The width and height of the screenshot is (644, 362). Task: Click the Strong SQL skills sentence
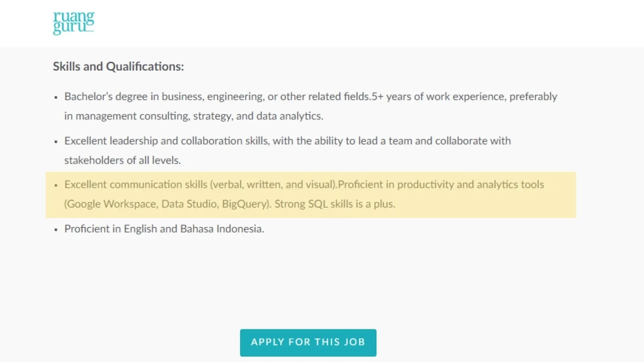click(334, 204)
